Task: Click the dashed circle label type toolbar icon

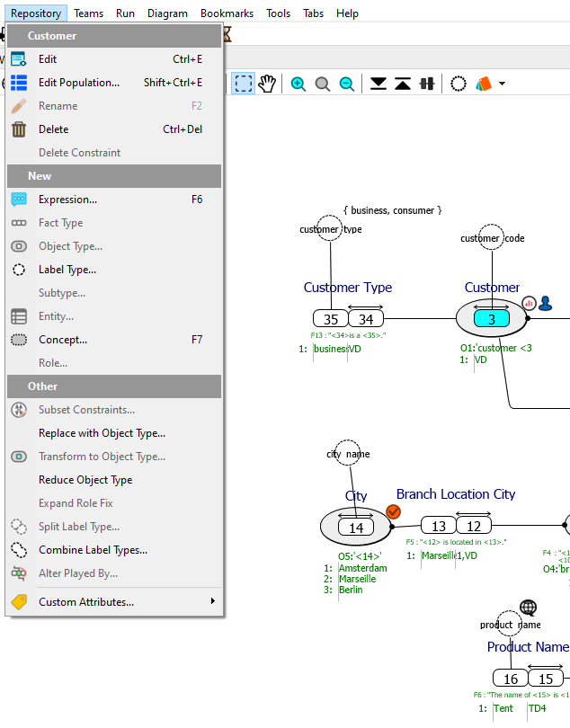Action: (x=459, y=84)
